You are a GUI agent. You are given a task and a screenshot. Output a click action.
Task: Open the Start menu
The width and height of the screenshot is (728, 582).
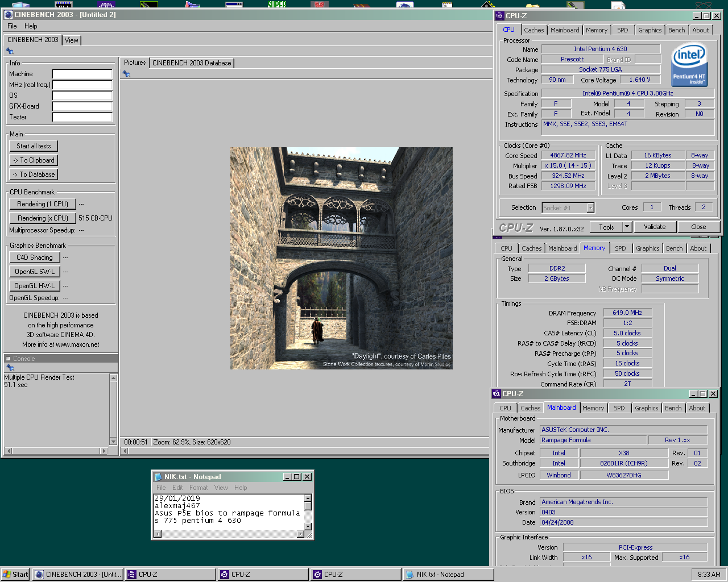(x=15, y=575)
